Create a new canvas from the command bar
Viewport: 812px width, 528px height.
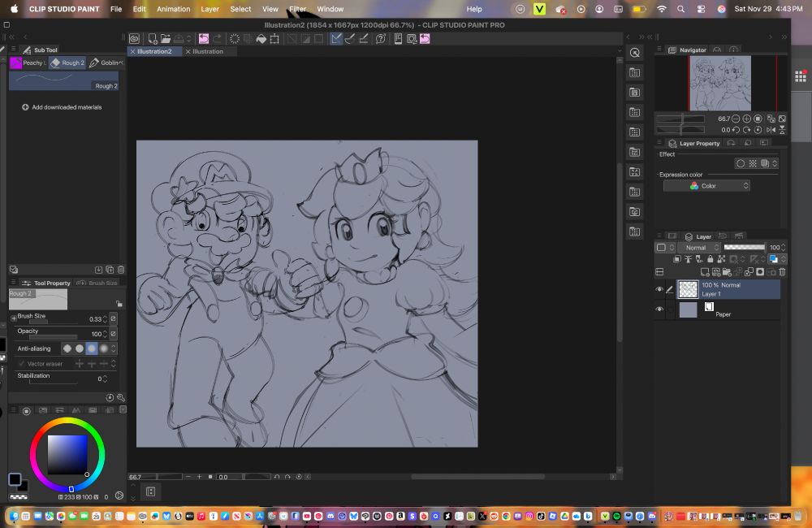[x=153, y=39]
